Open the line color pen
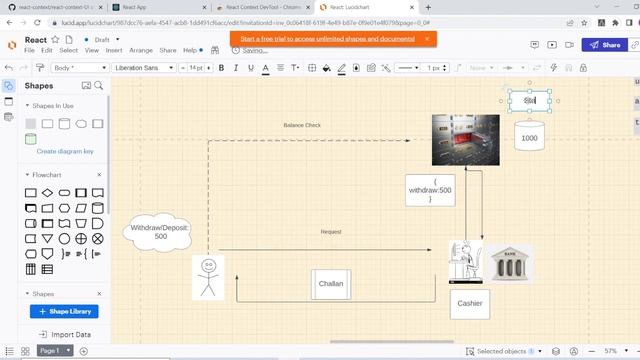This screenshot has width=640, height=360. coord(342,68)
